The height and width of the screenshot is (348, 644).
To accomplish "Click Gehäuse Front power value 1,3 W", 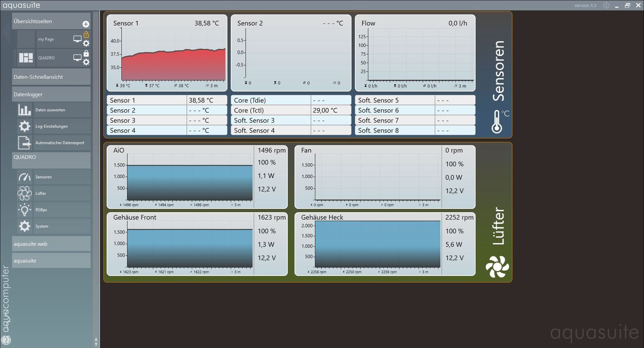I will (x=266, y=245).
